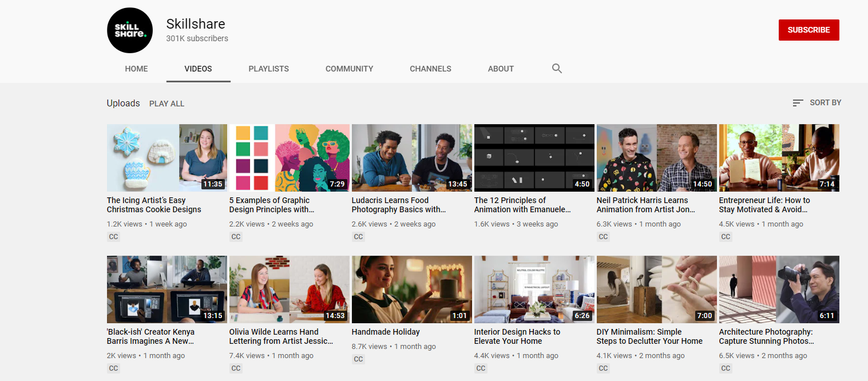The height and width of the screenshot is (381, 868).
Task: Open 'Olivia Wilde Learns Hand Lettering' title
Action: [282, 336]
